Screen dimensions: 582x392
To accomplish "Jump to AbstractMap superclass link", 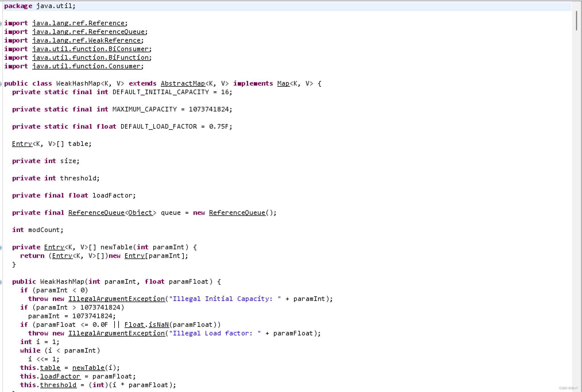I will [x=183, y=84].
